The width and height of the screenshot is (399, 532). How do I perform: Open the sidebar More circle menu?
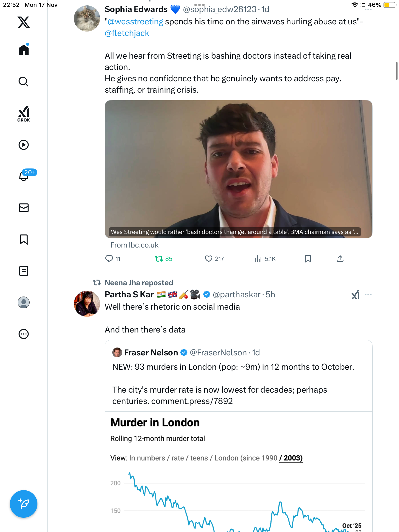(x=24, y=334)
